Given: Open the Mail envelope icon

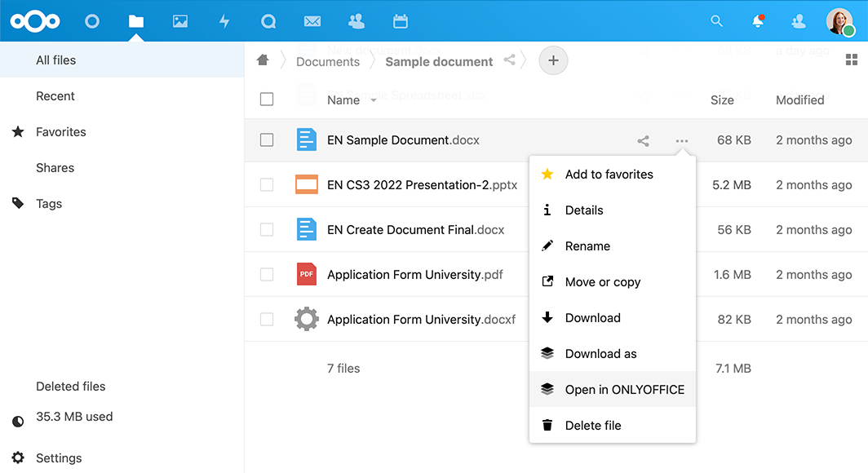Looking at the screenshot, I should pos(312,21).
